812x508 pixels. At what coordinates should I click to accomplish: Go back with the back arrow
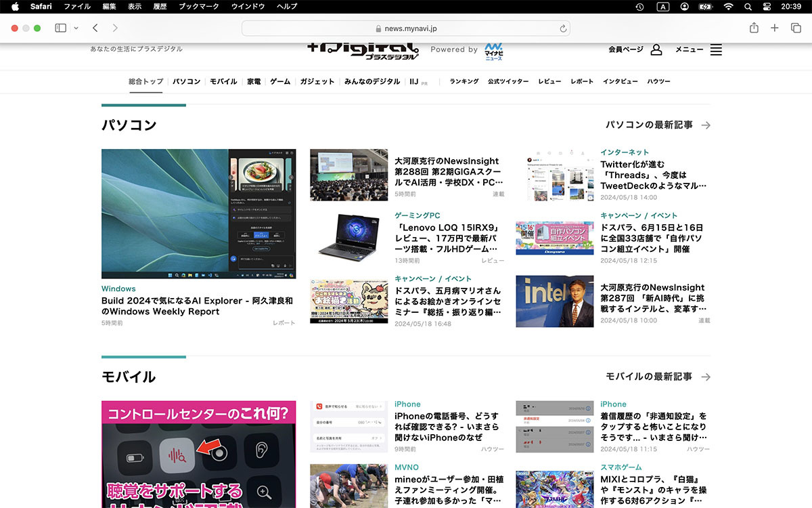coord(95,28)
